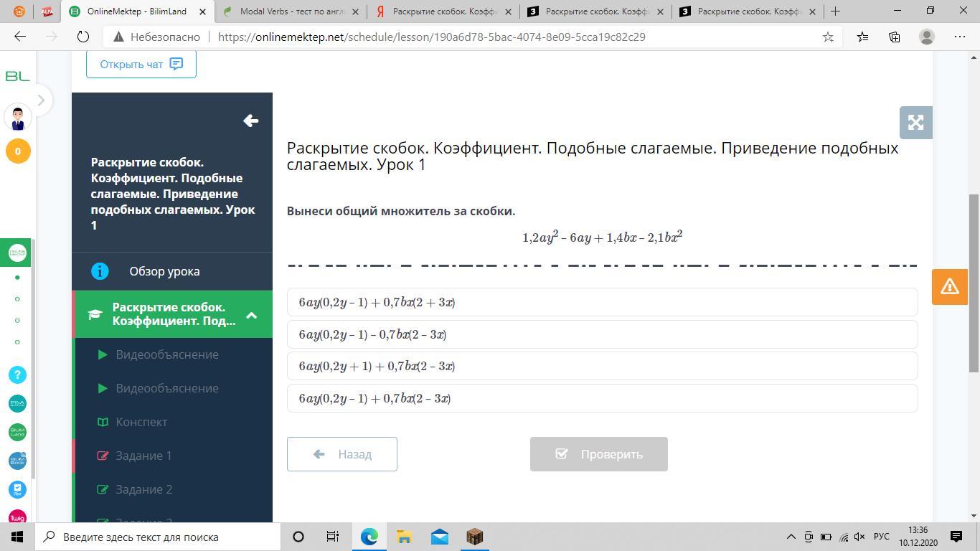980x551 pixels.
Task: Open the Bilim Land sidebar icon
Action: pyautogui.click(x=17, y=432)
